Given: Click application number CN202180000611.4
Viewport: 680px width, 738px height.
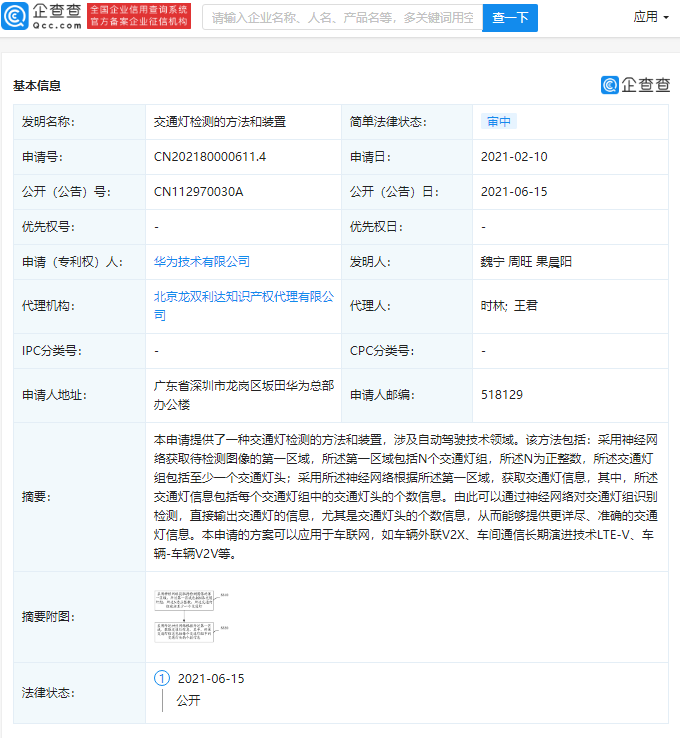Looking at the screenshot, I should (210, 157).
